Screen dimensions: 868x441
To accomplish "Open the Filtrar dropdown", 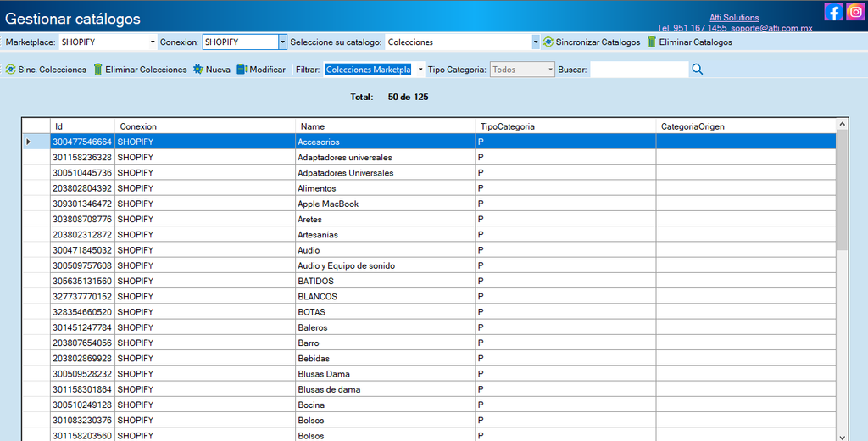I will tap(420, 70).
